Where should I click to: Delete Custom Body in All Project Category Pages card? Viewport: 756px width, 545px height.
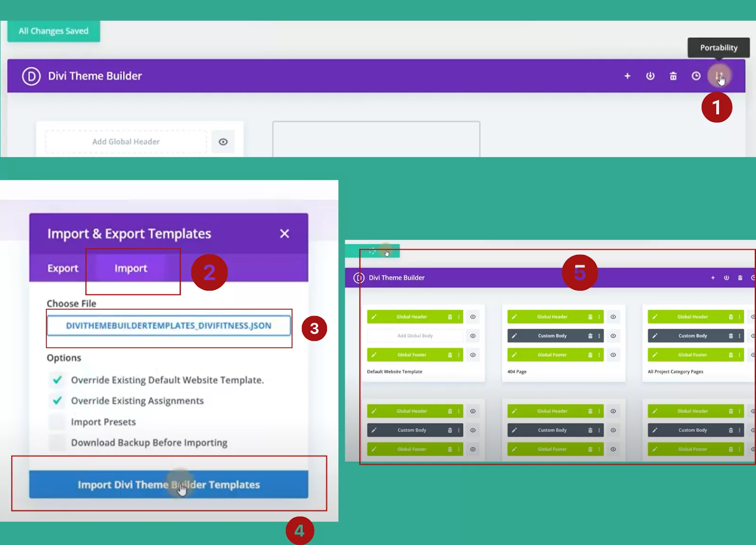click(730, 336)
